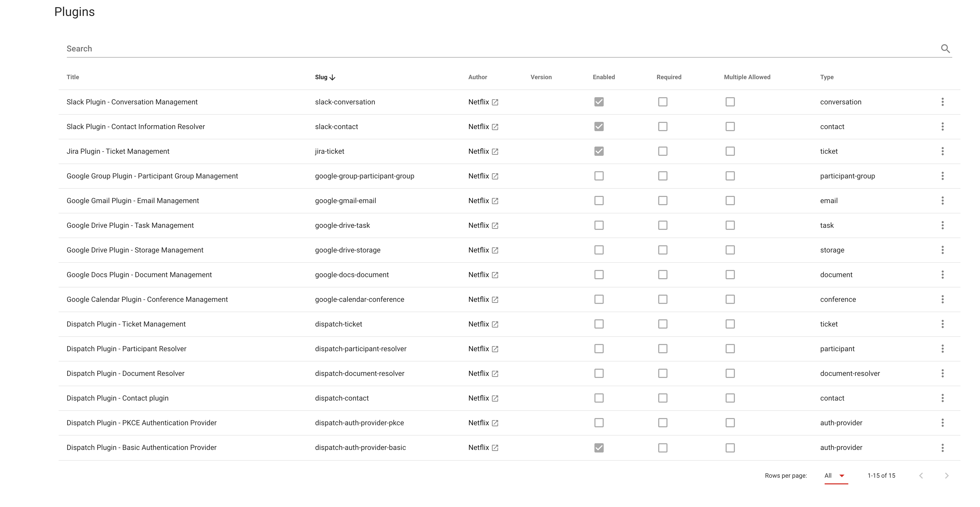The image size is (980, 507).
Task: Click the search magnifier icon
Action: tap(946, 49)
